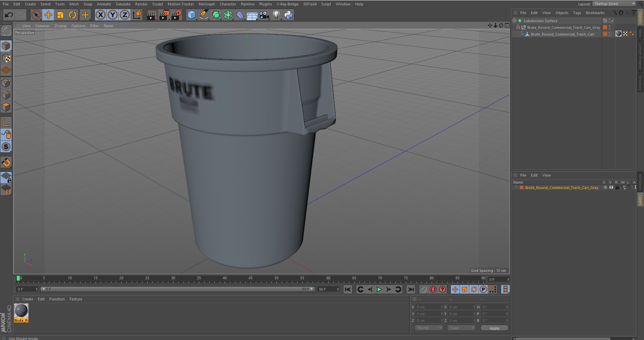Viewport: 644px width, 340px height.
Task: Collapse the Subdivision Surface tree node
Action: (514, 20)
